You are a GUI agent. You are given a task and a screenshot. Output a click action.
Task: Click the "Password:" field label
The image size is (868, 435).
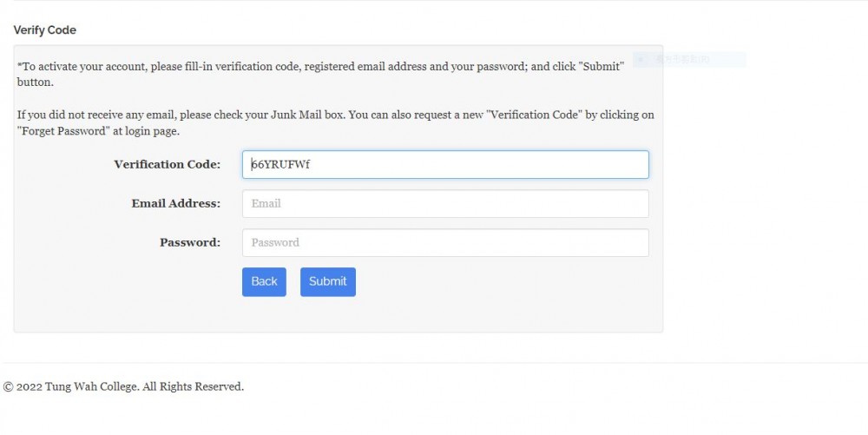[190, 242]
